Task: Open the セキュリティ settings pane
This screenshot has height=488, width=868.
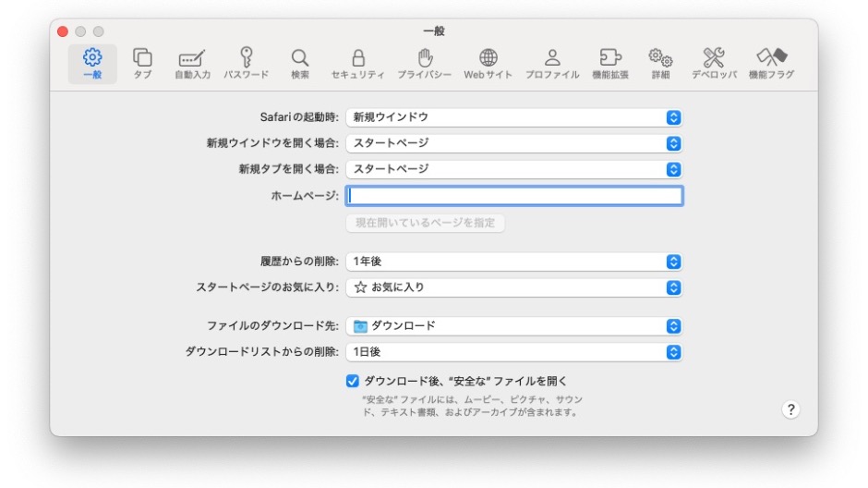Action: click(357, 64)
